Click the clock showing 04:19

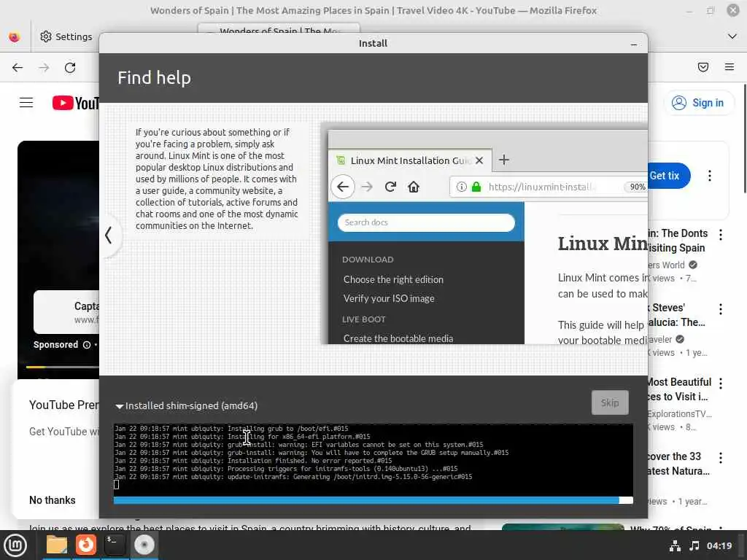(x=719, y=546)
